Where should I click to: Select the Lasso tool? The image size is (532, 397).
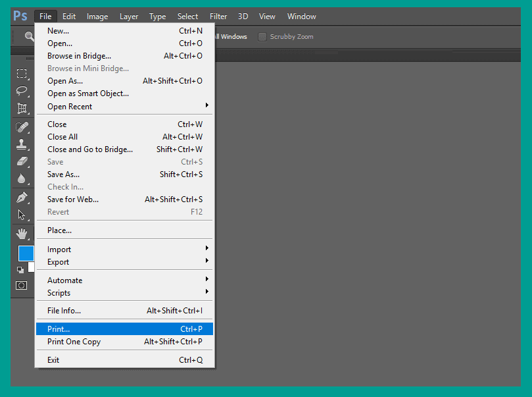tap(22, 91)
